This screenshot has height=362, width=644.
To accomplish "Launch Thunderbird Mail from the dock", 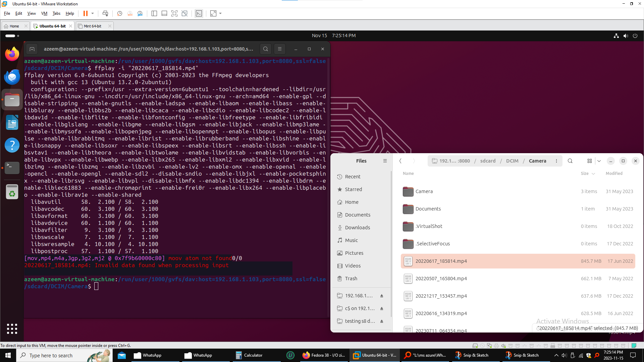I will click(12, 77).
